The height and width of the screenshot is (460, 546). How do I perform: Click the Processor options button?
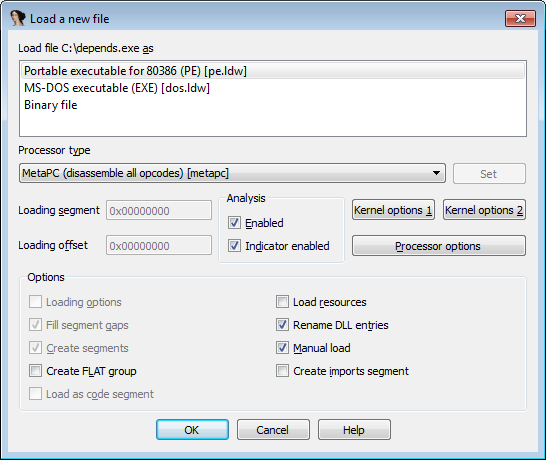click(439, 246)
